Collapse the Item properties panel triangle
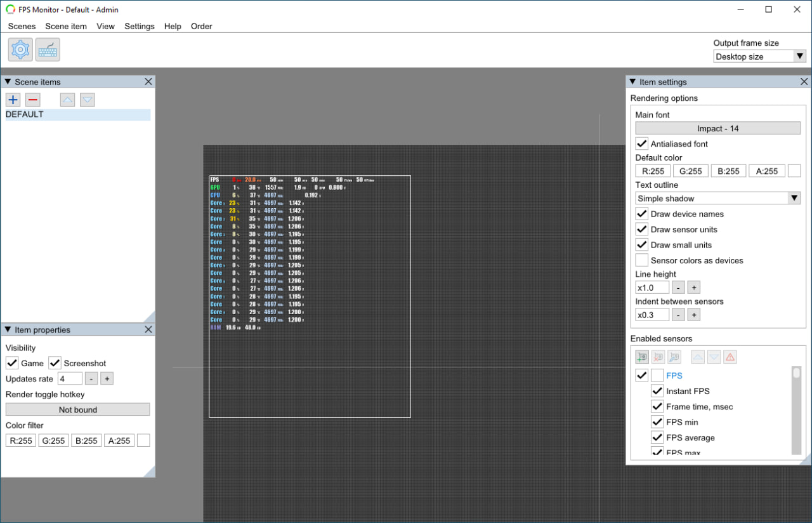The width and height of the screenshot is (812, 523). click(8, 329)
